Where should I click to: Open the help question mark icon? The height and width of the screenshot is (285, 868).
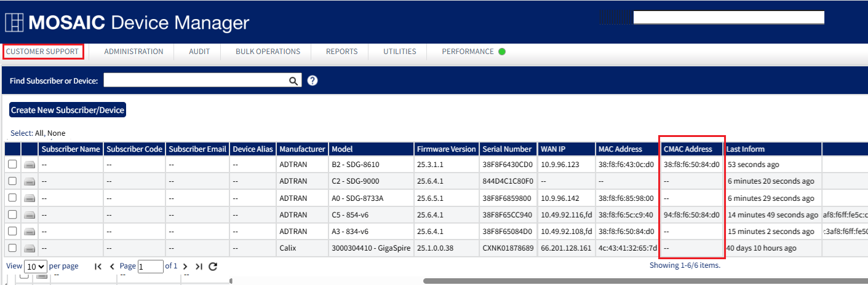tap(312, 80)
